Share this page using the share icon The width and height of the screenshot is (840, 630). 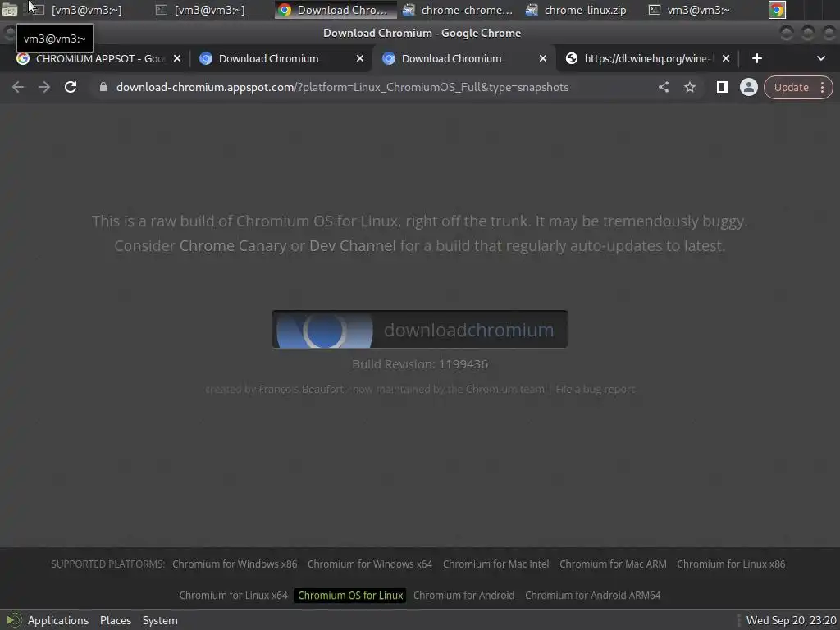663,87
